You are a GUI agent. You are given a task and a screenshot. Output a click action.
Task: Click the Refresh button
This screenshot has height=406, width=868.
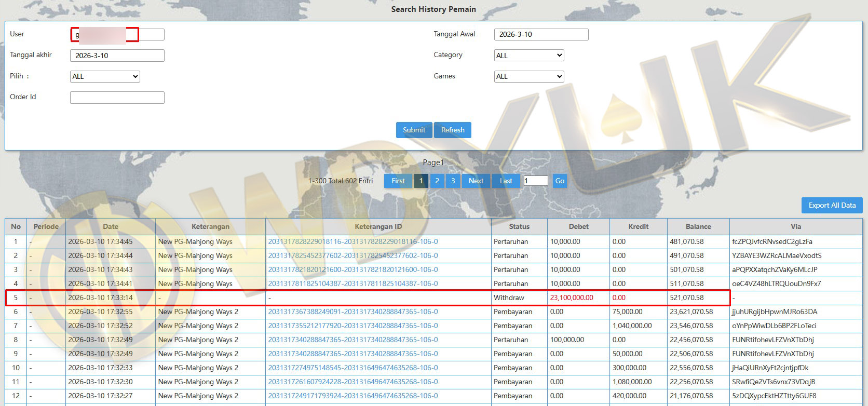[x=453, y=130]
